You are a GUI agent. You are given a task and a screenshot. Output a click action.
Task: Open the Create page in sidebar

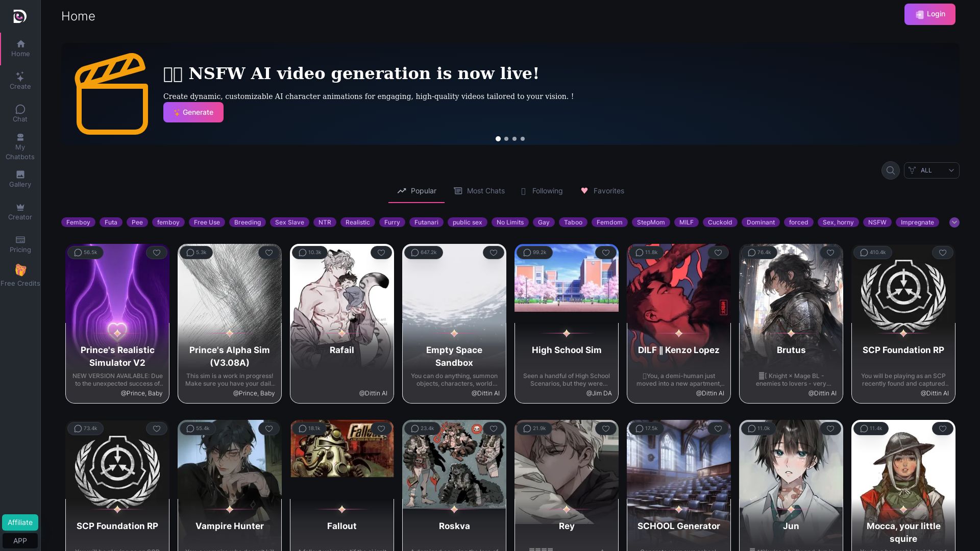tap(20, 81)
